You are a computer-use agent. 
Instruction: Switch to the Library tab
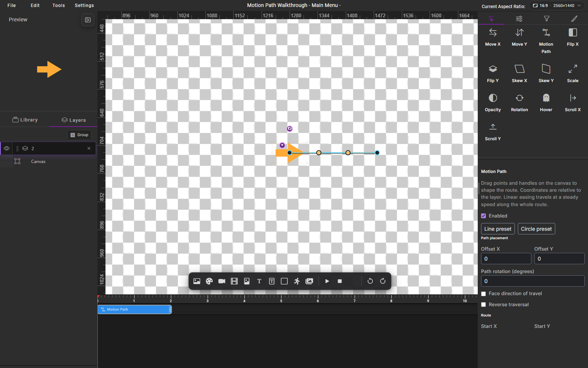[x=25, y=120]
